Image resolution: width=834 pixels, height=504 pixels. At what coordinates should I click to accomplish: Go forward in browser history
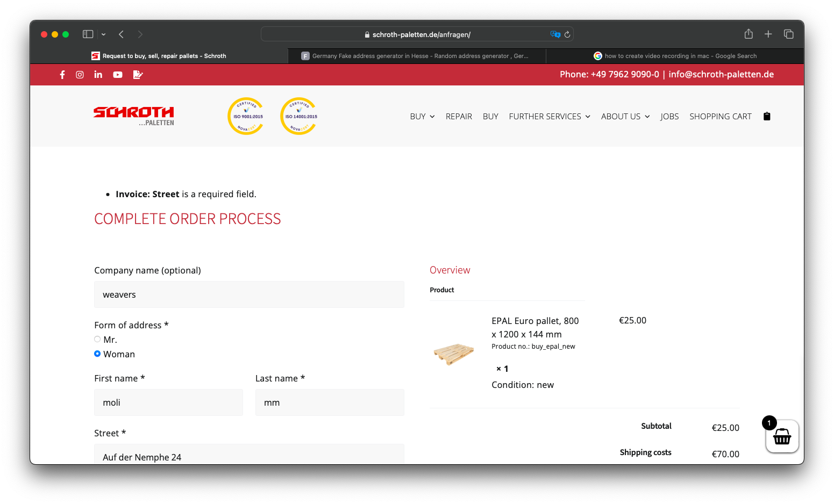pos(140,34)
